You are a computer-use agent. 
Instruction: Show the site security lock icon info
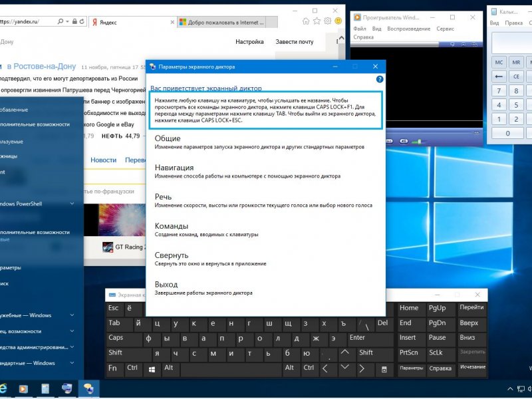pos(74,21)
